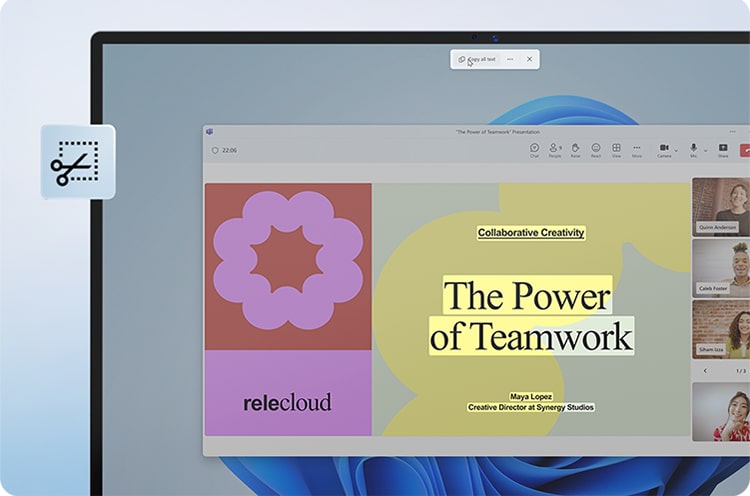The height and width of the screenshot is (496, 750).
Task: Show the People participants list
Action: (x=555, y=150)
